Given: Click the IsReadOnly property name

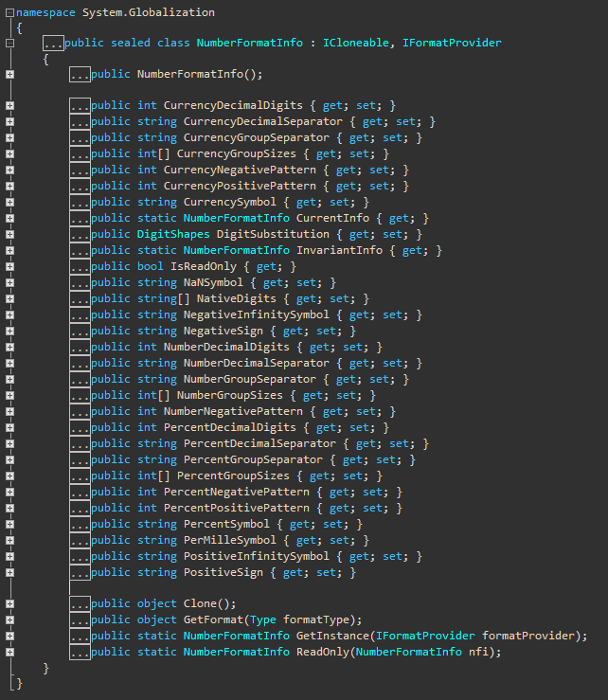Looking at the screenshot, I should coord(204,266).
